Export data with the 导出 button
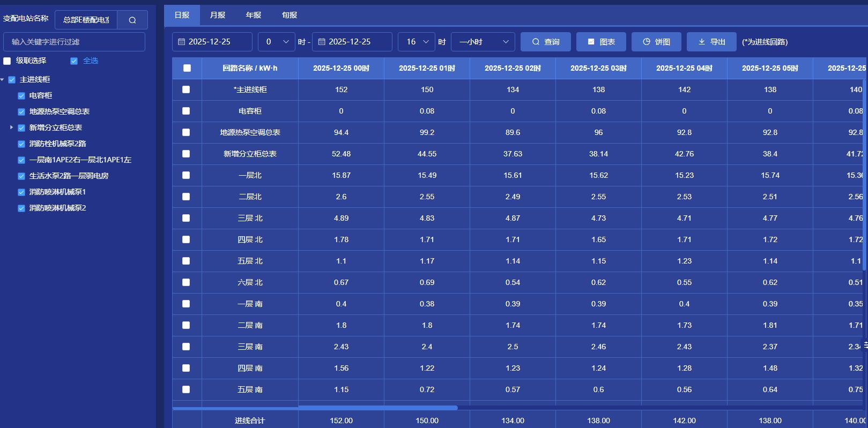The image size is (868, 428). click(x=711, y=42)
